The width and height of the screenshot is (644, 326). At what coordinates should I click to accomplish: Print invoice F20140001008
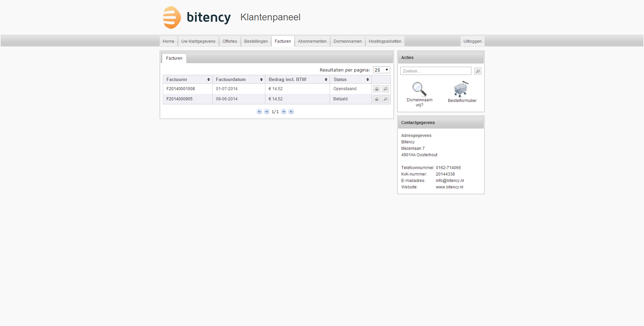tap(376, 89)
